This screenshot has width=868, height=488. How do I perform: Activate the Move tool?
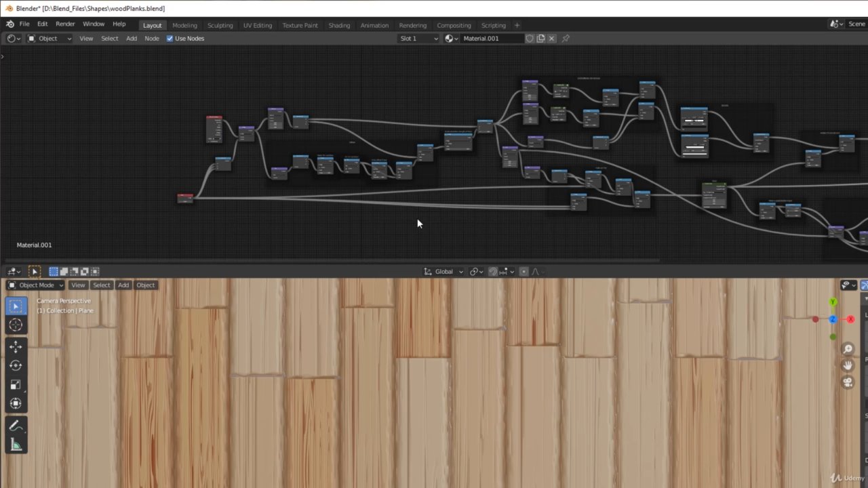point(16,346)
